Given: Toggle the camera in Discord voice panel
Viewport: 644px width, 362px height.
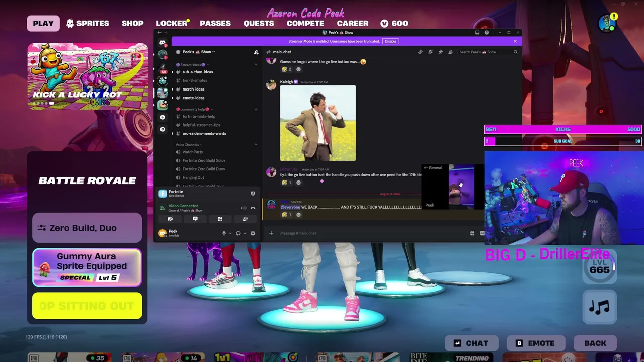Looking at the screenshot, I should (170, 219).
